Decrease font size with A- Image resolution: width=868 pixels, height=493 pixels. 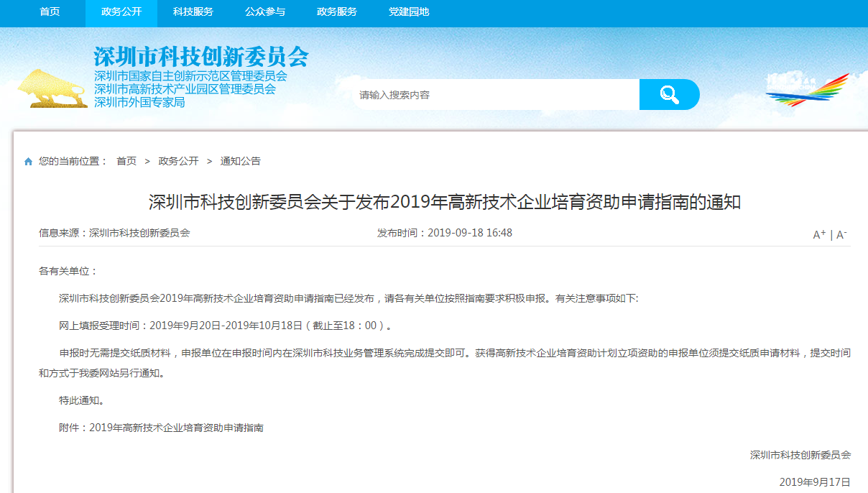pyautogui.click(x=841, y=235)
